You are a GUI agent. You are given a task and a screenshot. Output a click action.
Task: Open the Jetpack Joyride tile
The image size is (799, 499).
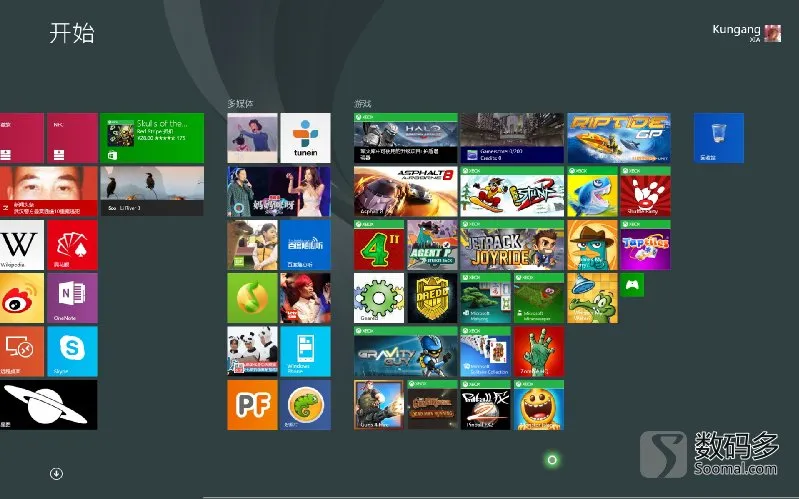(x=512, y=245)
